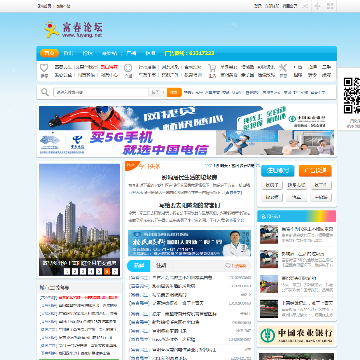Click the blue register button
Viewport: 360px width, 360px height.
click(x=278, y=171)
